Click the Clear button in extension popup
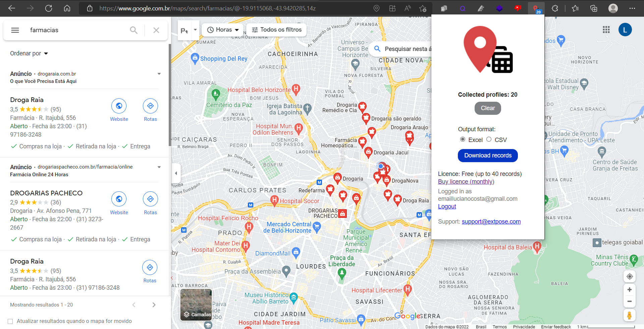The width and height of the screenshot is (644, 329). pyautogui.click(x=488, y=108)
